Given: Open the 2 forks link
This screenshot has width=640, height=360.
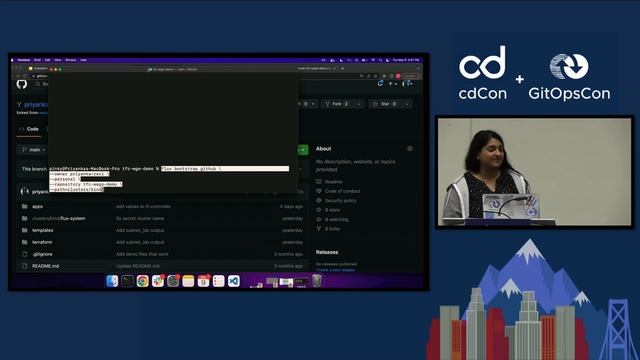Looking at the screenshot, I should [x=332, y=229].
